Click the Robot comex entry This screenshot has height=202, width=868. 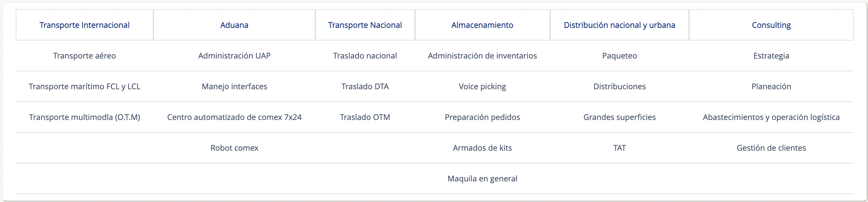234,148
